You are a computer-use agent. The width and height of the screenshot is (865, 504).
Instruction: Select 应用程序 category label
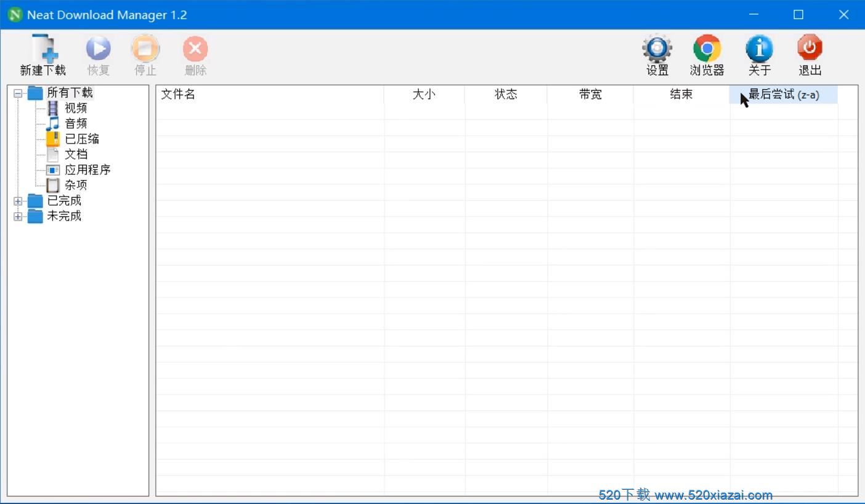tap(87, 169)
